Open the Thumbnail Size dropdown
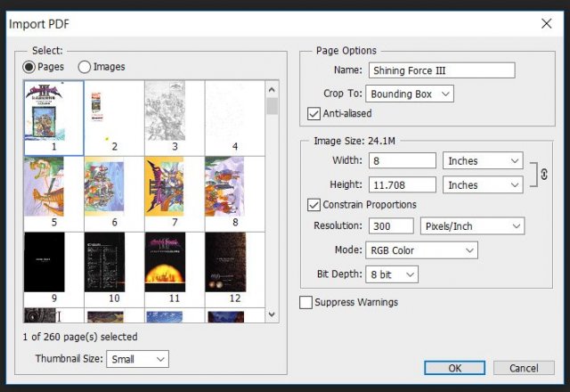 pos(137,359)
